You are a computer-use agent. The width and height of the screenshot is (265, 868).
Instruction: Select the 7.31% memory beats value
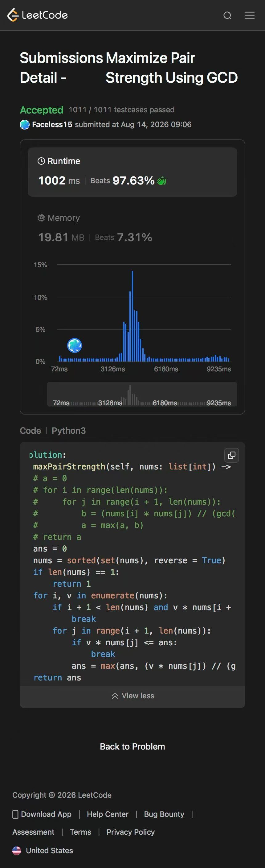134,237
